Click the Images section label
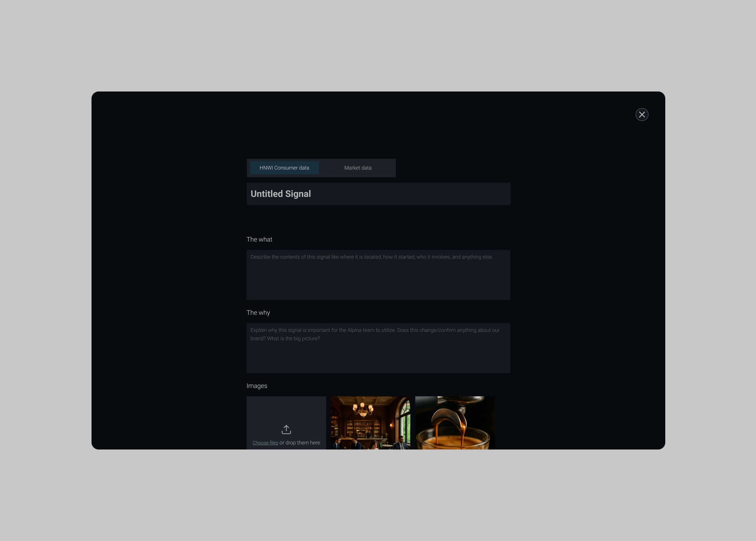Screen dimensions: 756x541 pyautogui.click(x=257, y=386)
